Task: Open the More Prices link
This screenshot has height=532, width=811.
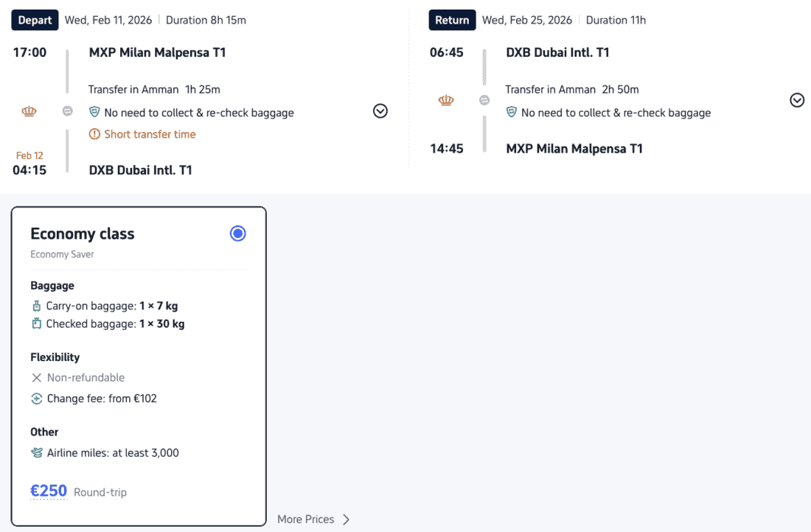Action: pos(305,519)
